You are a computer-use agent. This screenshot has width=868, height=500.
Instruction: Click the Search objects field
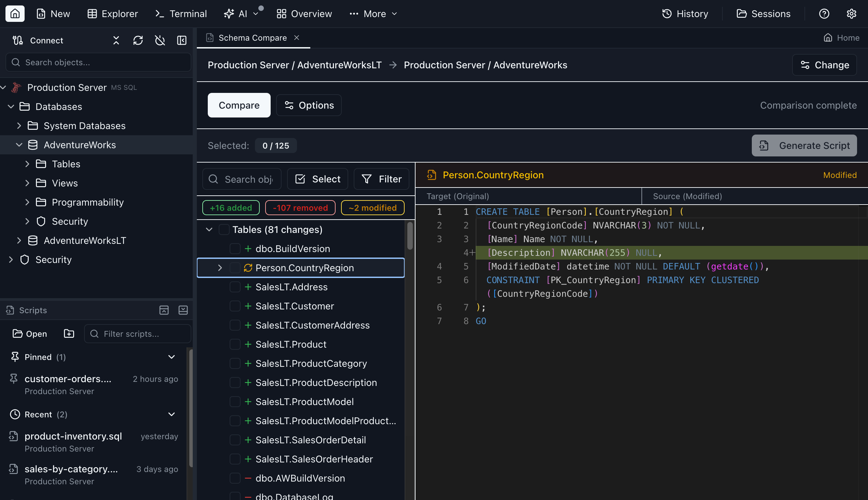click(x=98, y=62)
